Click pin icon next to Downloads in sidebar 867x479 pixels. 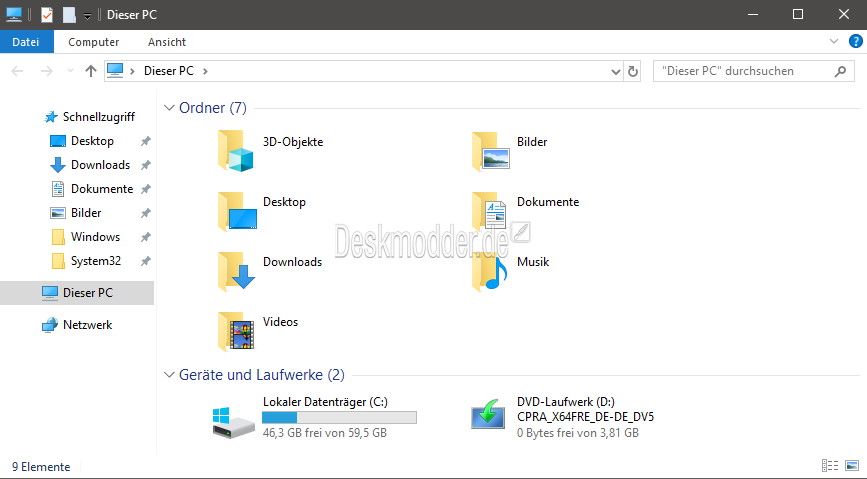click(145, 165)
